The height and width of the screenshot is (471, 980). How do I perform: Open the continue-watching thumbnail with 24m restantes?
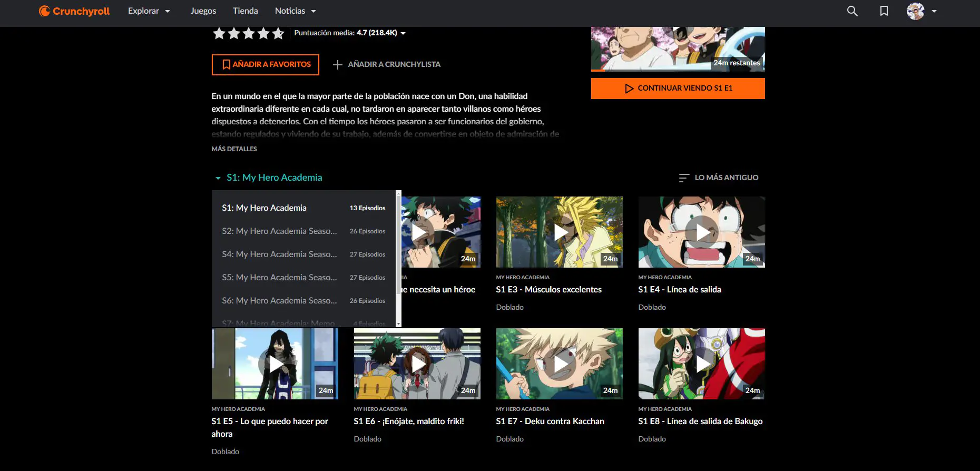tap(678, 49)
